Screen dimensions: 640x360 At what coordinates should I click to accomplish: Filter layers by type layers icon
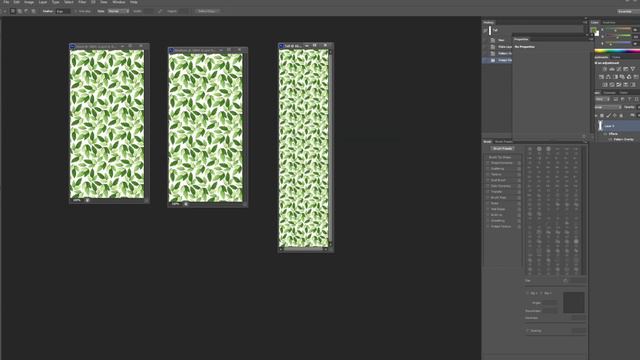point(629,99)
